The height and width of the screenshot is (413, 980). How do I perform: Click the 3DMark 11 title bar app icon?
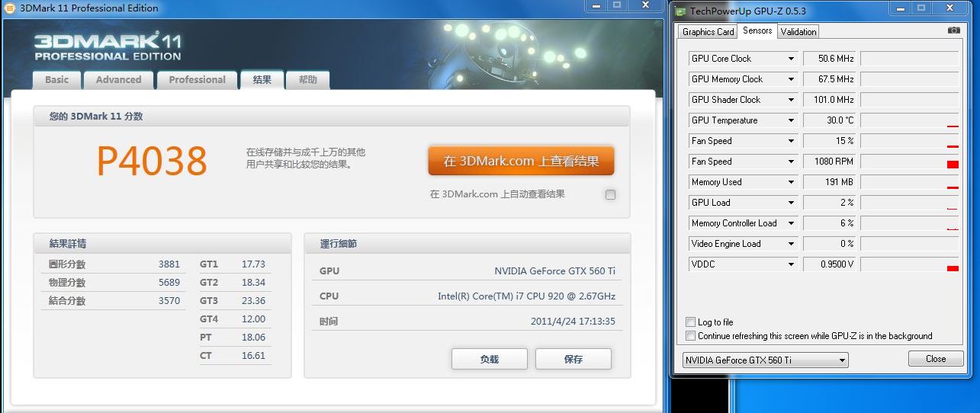(8, 8)
